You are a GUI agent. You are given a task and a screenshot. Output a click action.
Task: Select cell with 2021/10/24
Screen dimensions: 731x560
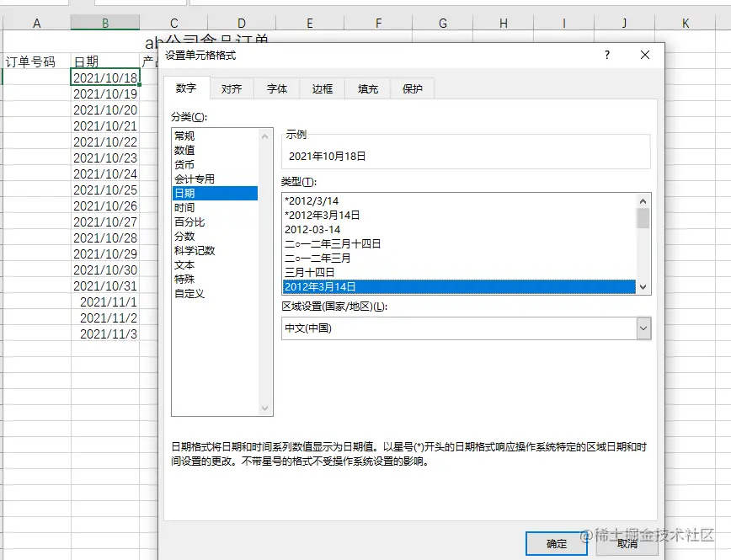pos(105,174)
